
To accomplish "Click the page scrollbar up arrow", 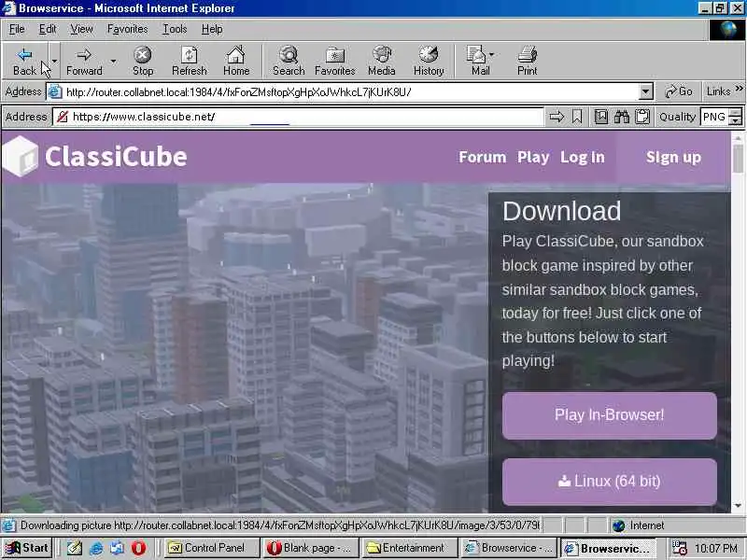I will tap(738, 137).
